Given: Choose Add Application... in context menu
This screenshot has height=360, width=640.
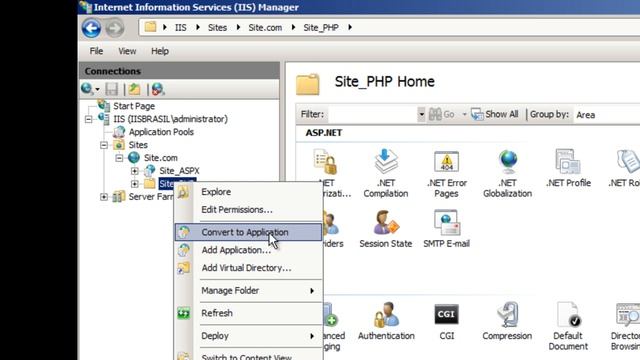Looking at the screenshot, I should tap(249, 250).
